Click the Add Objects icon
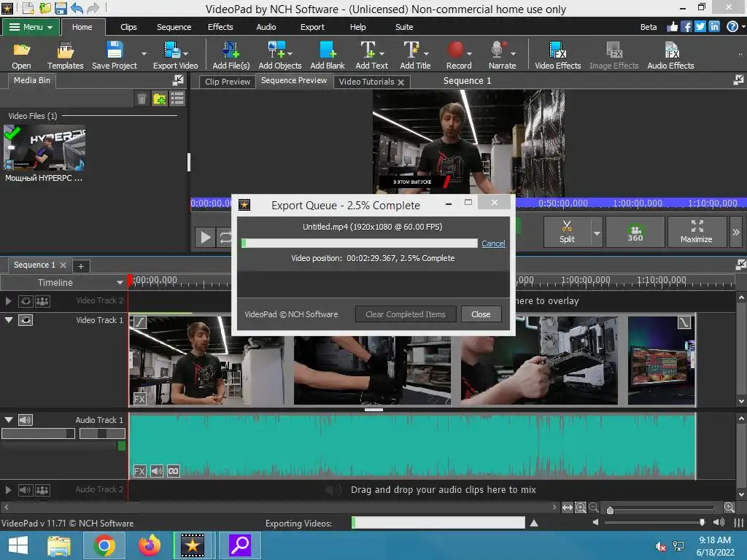 [279, 55]
